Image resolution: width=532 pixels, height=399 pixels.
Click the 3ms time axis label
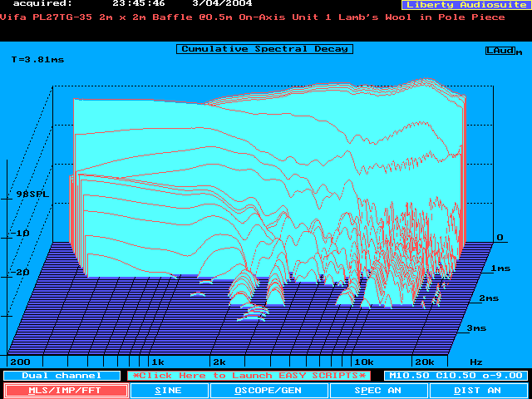tap(475, 328)
